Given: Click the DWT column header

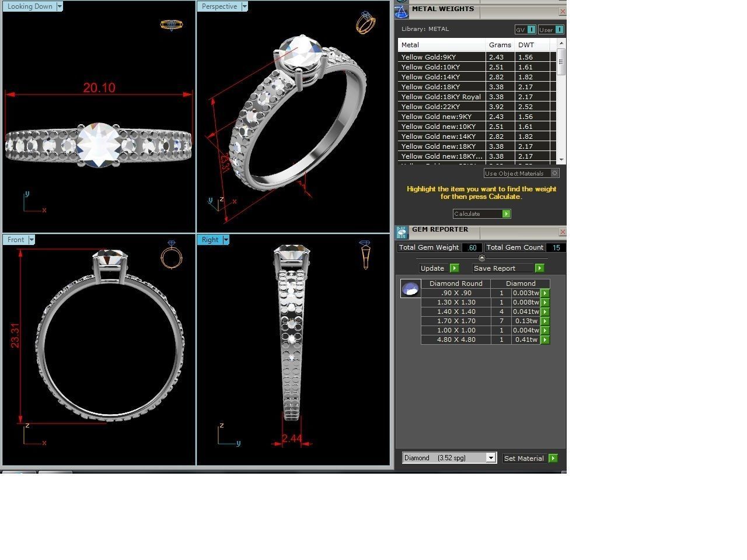Looking at the screenshot, I should (x=532, y=45).
